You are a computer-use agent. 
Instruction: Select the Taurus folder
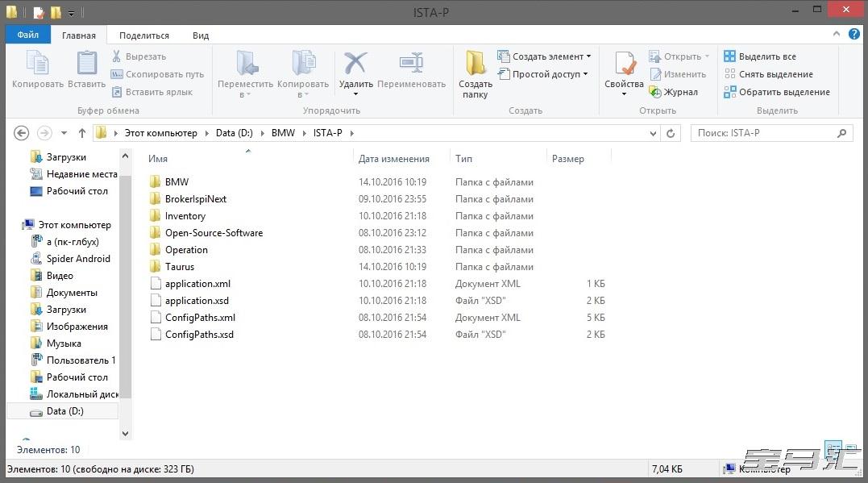pos(180,267)
